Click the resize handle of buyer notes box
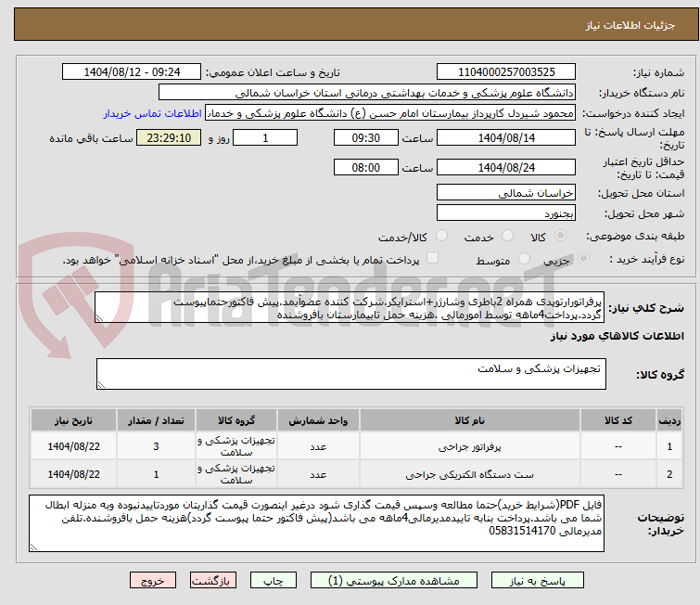Viewport: 700px width, 605px height. point(33,547)
